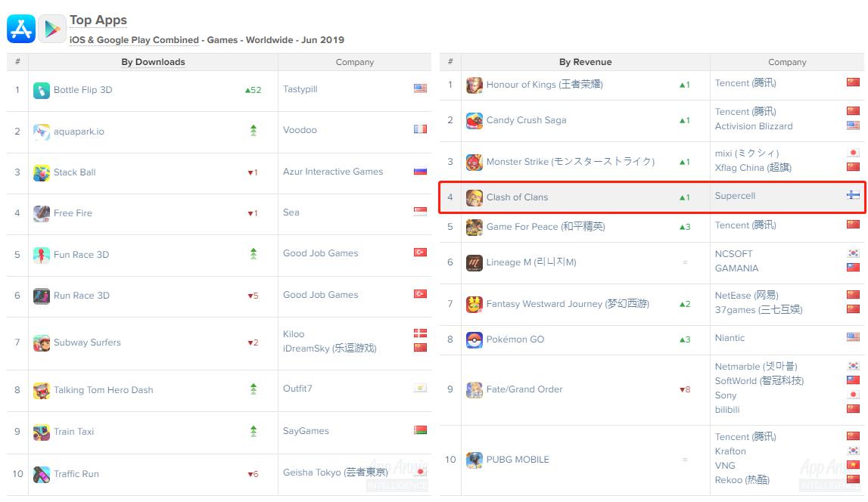This screenshot has width=868, height=502.
Task: Click the Candy Crush Saga game icon
Action: click(x=474, y=120)
